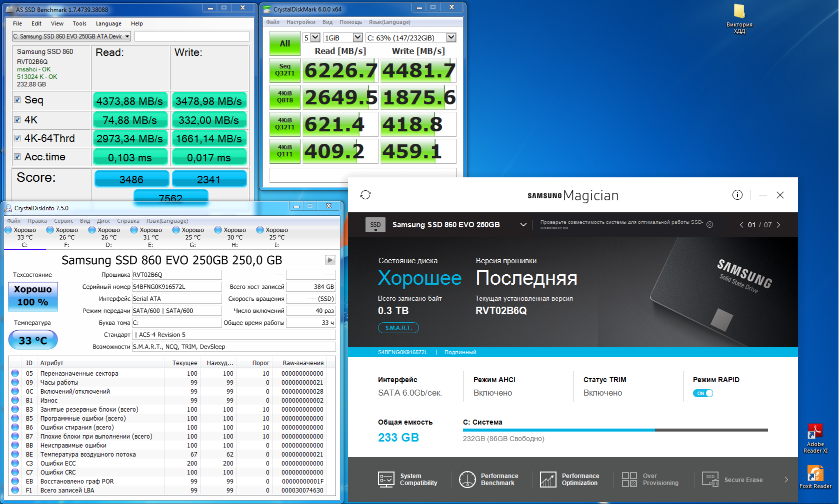Click status icon for attribute B1 Износ

pos(15,400)
